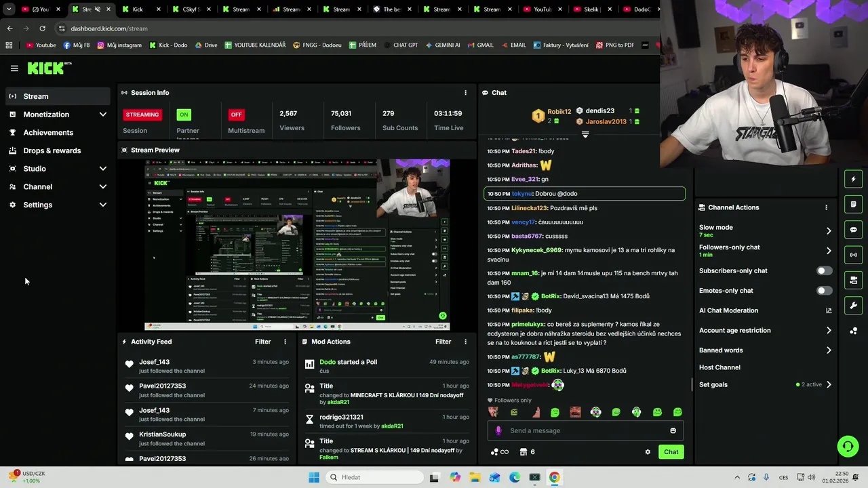Click the channel points infinity icon

point(499,452)
